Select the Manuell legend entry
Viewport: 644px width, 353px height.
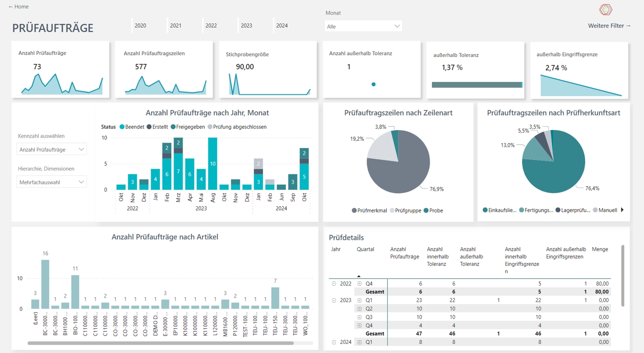point(605,210)
